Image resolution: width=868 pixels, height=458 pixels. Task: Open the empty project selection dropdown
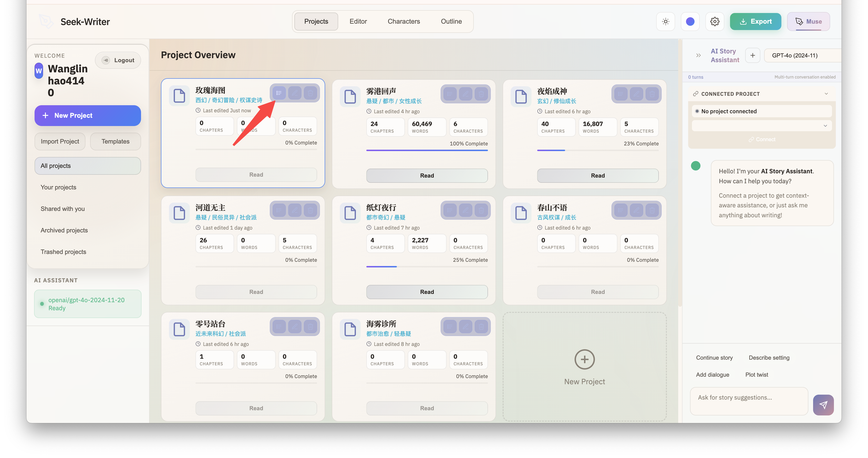[x=762, y=126]
